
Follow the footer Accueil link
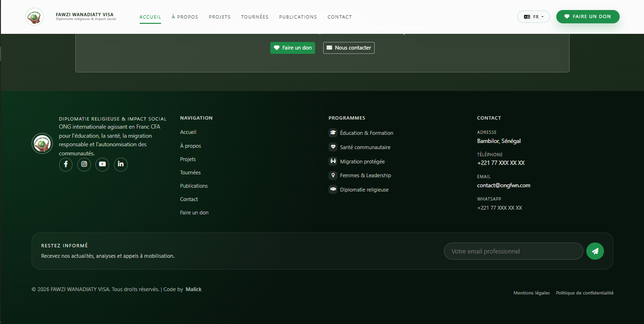point(188,132)
